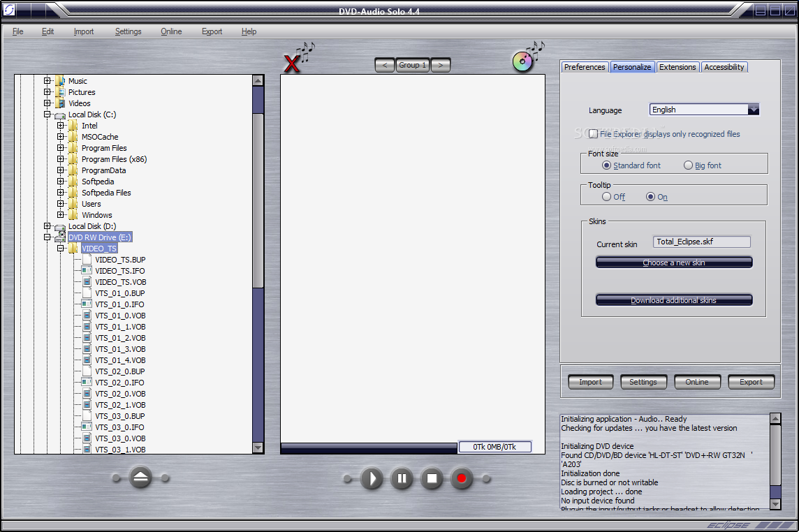Click the Group 1 button
799x532 pixels.
pyautogui.click(x=412, y=65)
